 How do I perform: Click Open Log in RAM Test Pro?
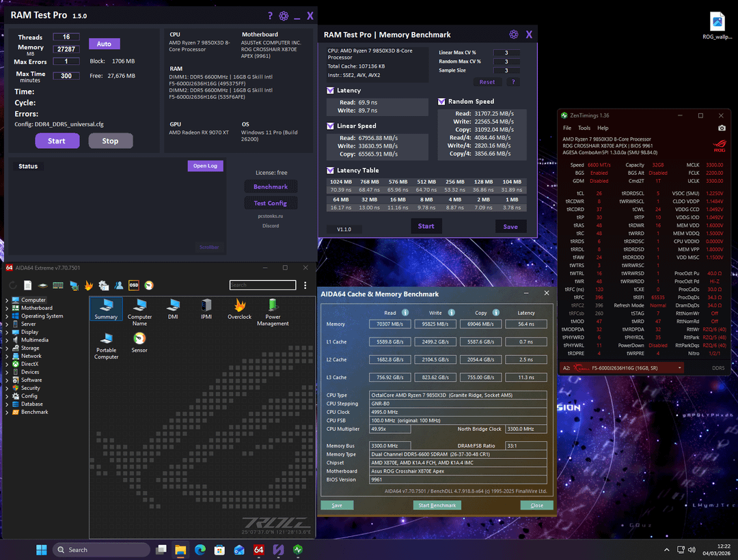tap(205, 166)
